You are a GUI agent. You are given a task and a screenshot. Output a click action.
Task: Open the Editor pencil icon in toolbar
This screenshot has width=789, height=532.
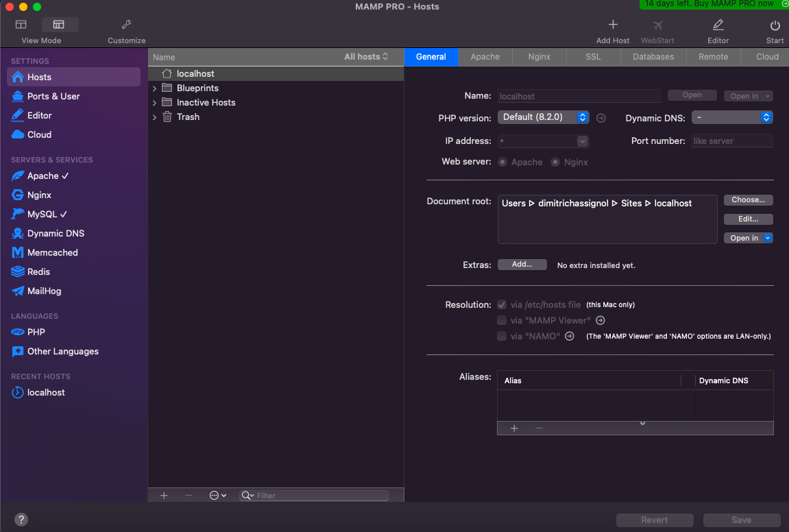(718, 25)
